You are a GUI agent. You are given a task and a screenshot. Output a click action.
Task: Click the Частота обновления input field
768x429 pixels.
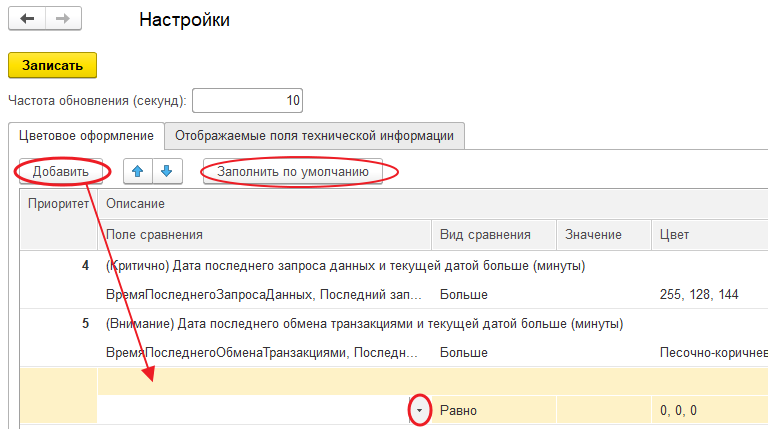[x=247, y=100]
